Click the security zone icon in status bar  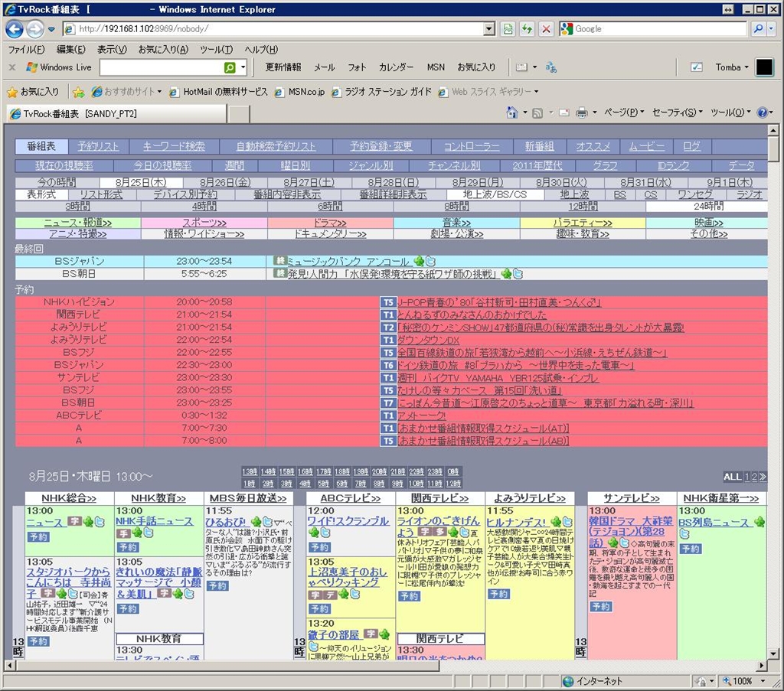coord(568,682)
